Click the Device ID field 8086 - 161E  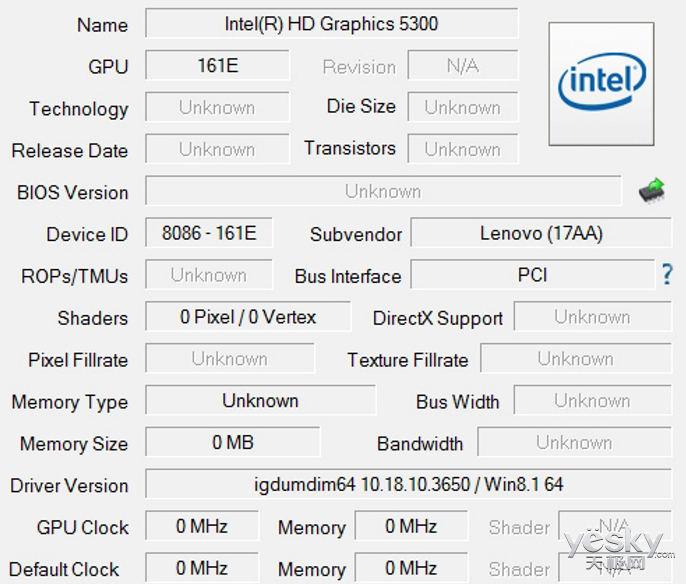tap(209, 233)
